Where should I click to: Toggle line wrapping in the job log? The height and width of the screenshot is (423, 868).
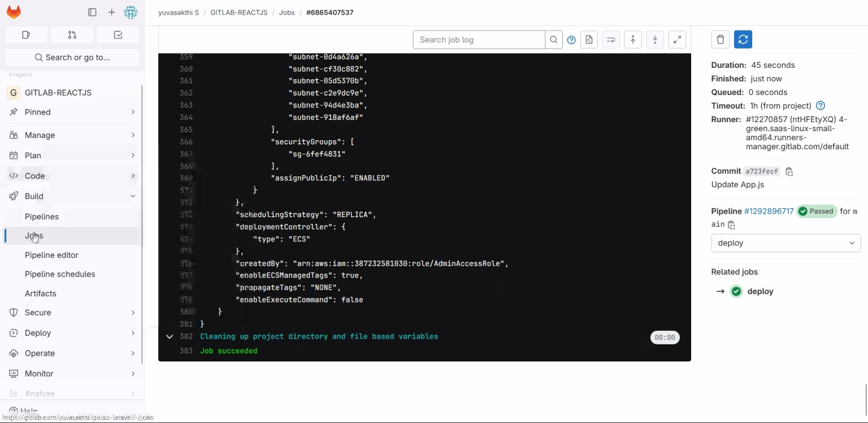click(x=610, y=40)
